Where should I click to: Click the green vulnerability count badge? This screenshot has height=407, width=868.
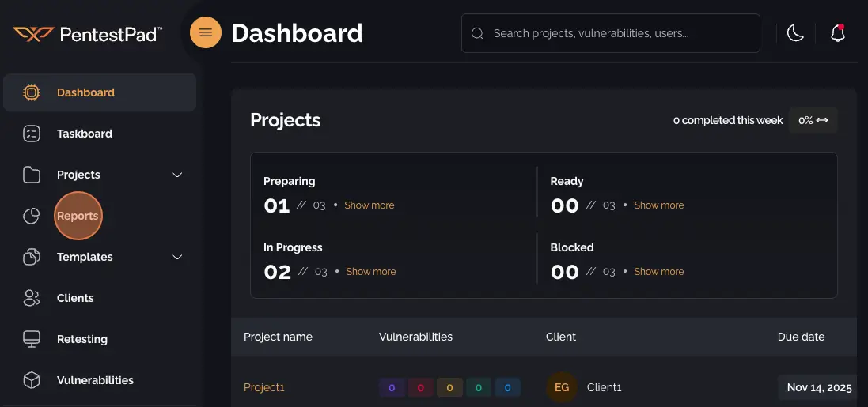coord(478,388)
